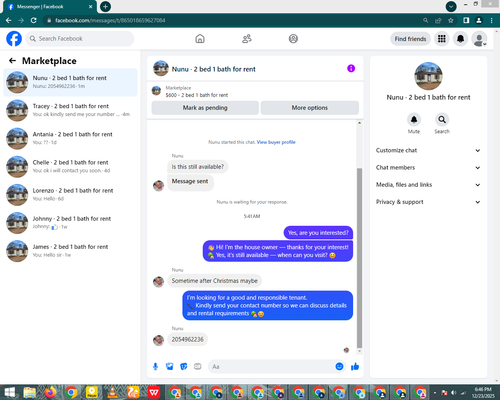Screen dimensions: 500x400
Task: Click Find friends button
Action: [x=410, y=39]
